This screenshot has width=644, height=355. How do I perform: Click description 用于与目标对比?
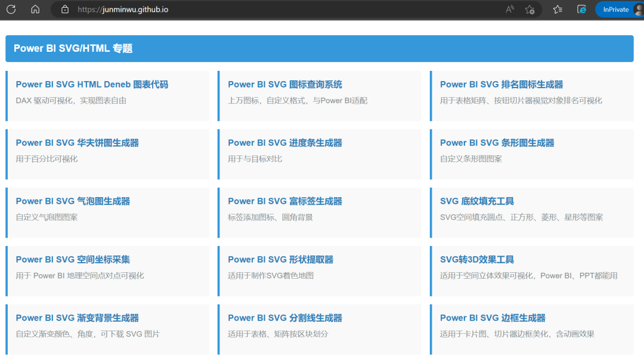[x=255, y=159]
